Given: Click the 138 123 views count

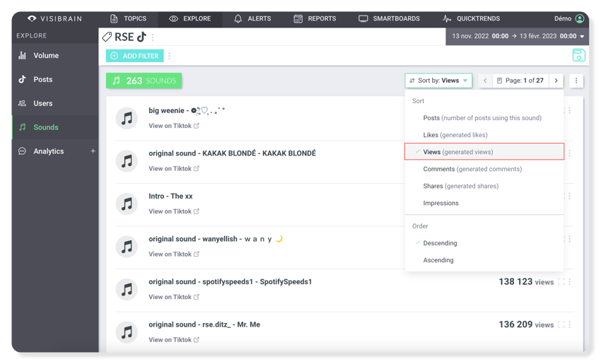Looking at the screenshot, I should click(x=526, y=282).
